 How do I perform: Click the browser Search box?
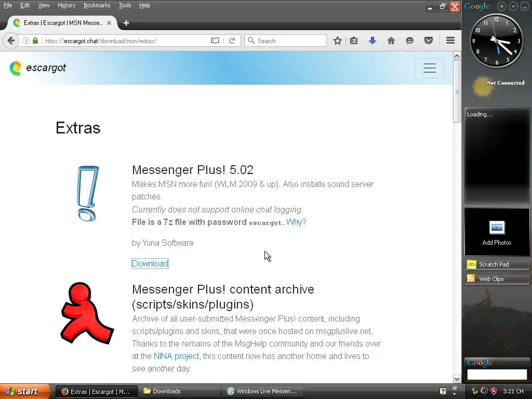[x=285, y=41]
